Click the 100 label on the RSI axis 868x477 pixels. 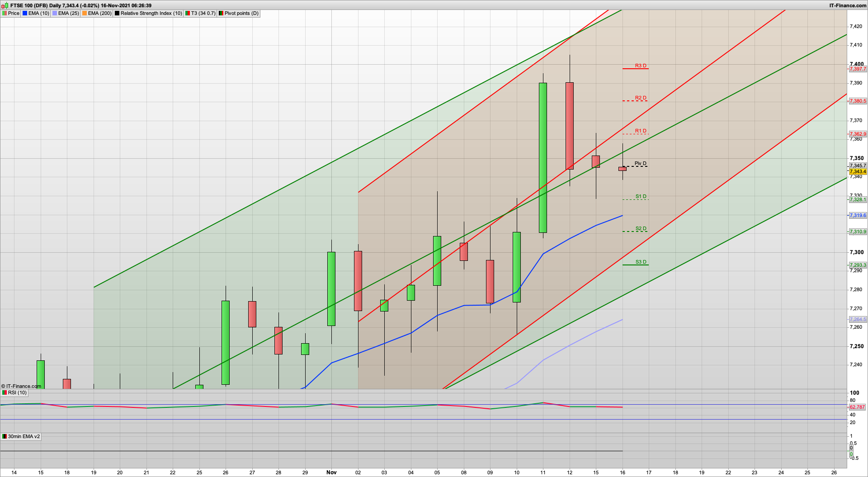coord(854,392)
